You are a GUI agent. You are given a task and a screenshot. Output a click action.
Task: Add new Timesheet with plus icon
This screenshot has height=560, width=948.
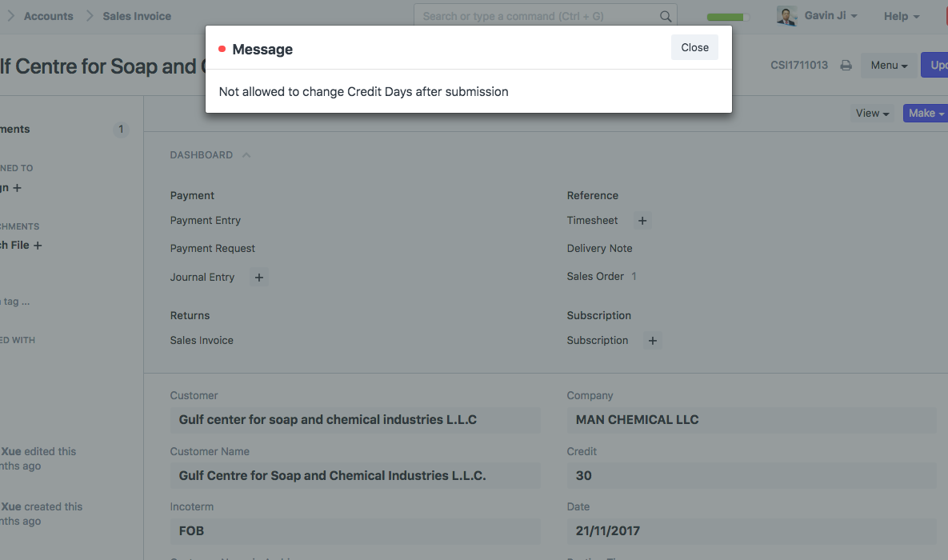[x=642, y=221]
